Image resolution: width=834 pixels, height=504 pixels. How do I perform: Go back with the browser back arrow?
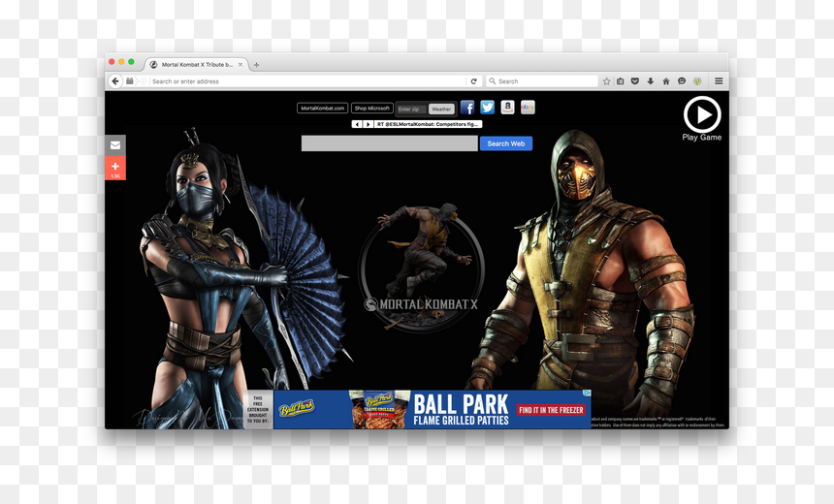pos(115,81)
